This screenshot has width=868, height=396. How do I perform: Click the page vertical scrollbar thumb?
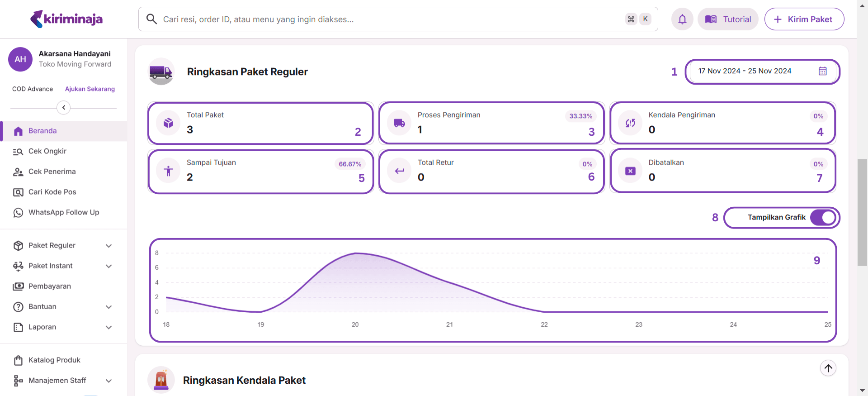[862, 213]
